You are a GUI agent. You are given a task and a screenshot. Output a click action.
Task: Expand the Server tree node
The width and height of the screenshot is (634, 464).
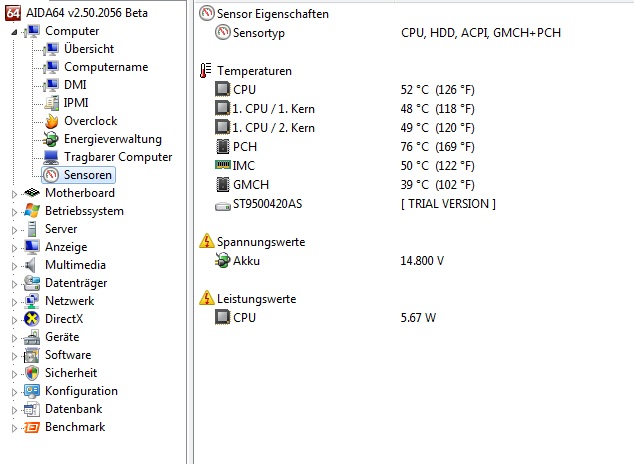pos(14,230)
